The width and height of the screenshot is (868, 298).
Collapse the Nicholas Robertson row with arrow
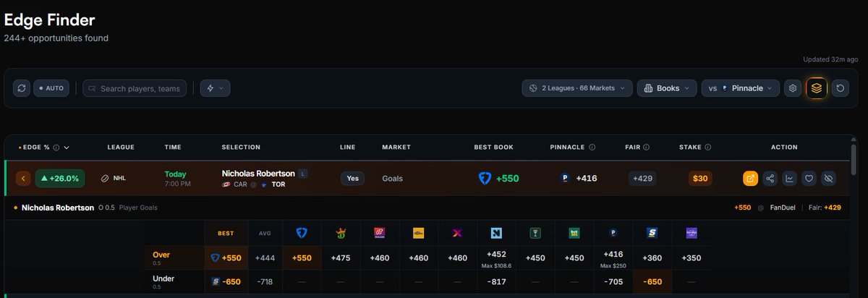point(23,178)
